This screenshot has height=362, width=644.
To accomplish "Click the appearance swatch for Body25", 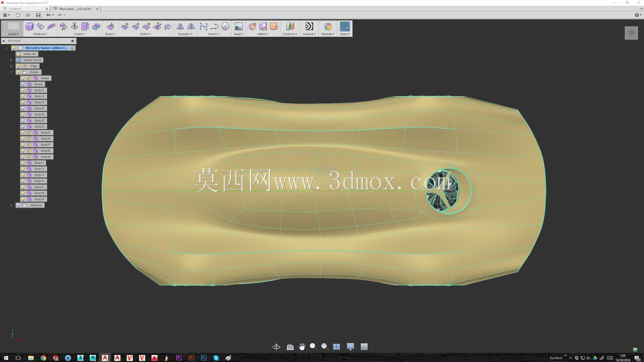I will coord(29,133).
